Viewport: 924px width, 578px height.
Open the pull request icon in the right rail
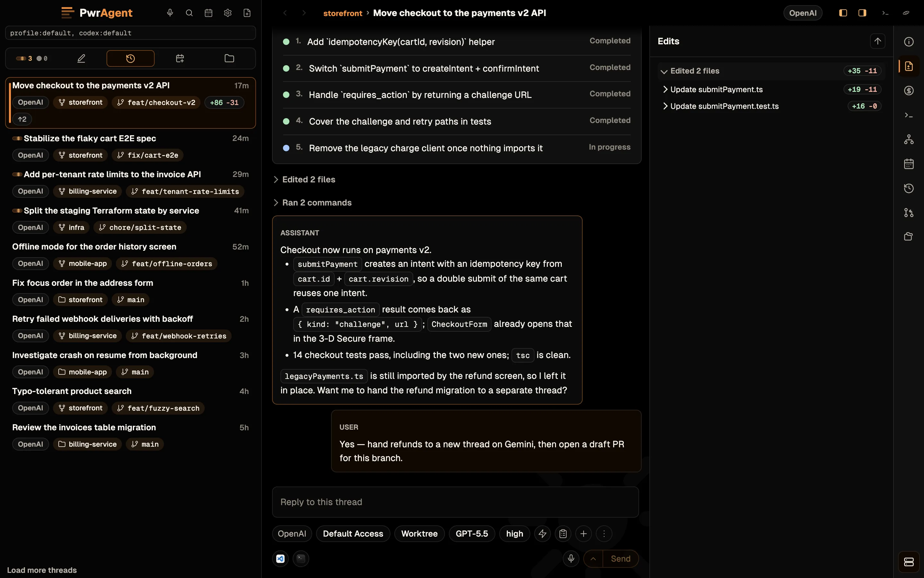coord(909,213)
